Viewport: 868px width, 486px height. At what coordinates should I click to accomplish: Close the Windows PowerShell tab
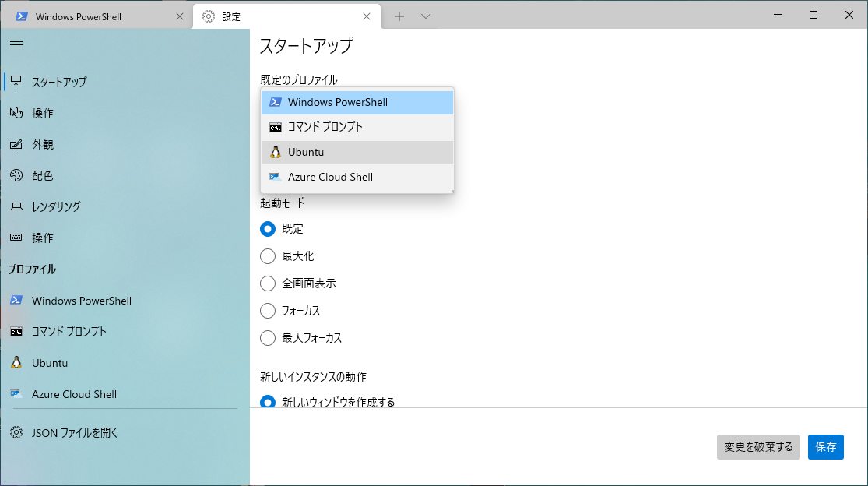tap(179, 16)
